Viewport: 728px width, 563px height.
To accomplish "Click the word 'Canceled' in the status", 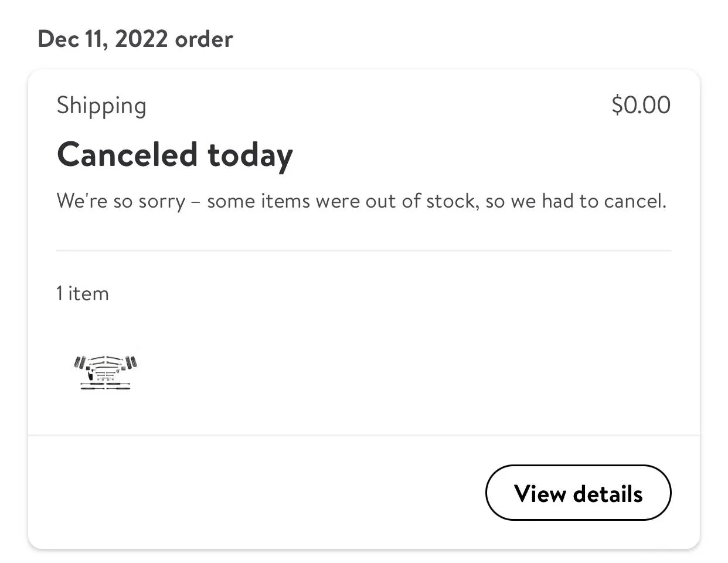I will [x=127, y=154].
